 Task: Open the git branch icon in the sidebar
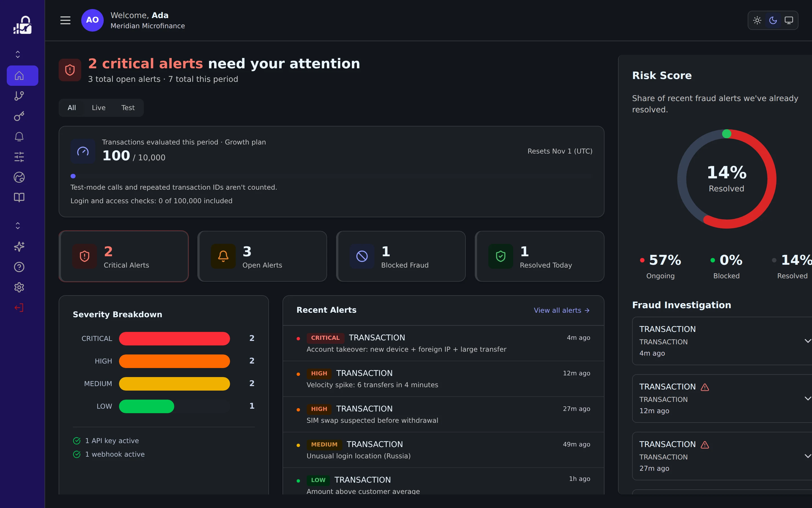19,96
